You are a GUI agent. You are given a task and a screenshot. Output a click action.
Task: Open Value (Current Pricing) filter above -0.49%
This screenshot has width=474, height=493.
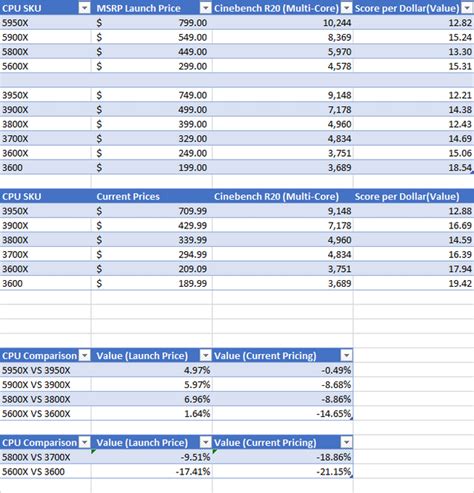347,356
